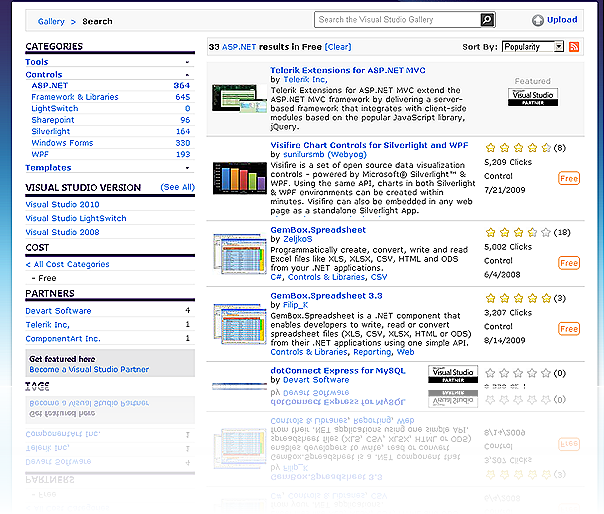The height and width of the screenshot is (514, 604).
Task: Filter by Visual Studio 2010
Action: (x=62, y=205)
